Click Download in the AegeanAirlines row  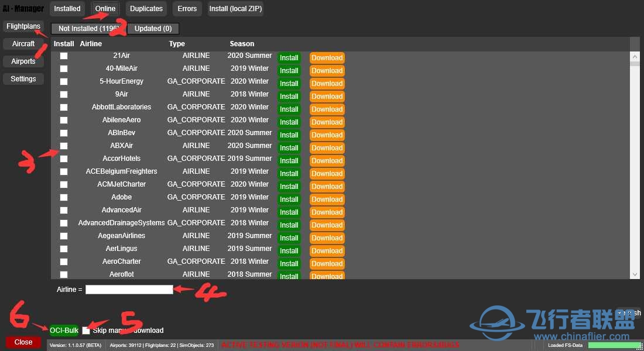click(327, 238)
